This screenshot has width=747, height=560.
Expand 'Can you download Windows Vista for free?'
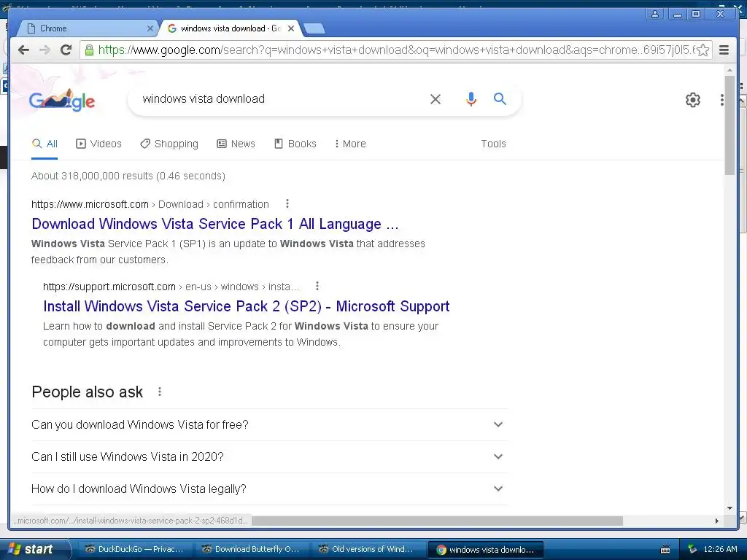click(x=269, y=424)
